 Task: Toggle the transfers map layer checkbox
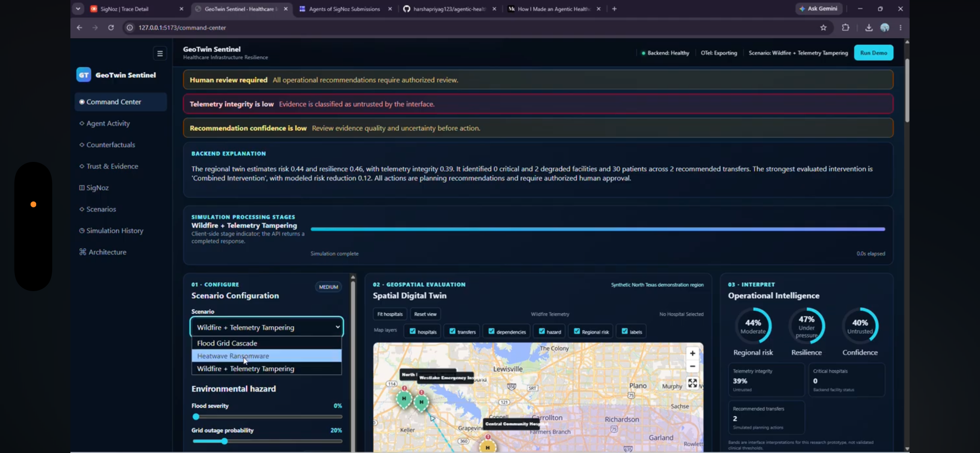click(452, 331)
